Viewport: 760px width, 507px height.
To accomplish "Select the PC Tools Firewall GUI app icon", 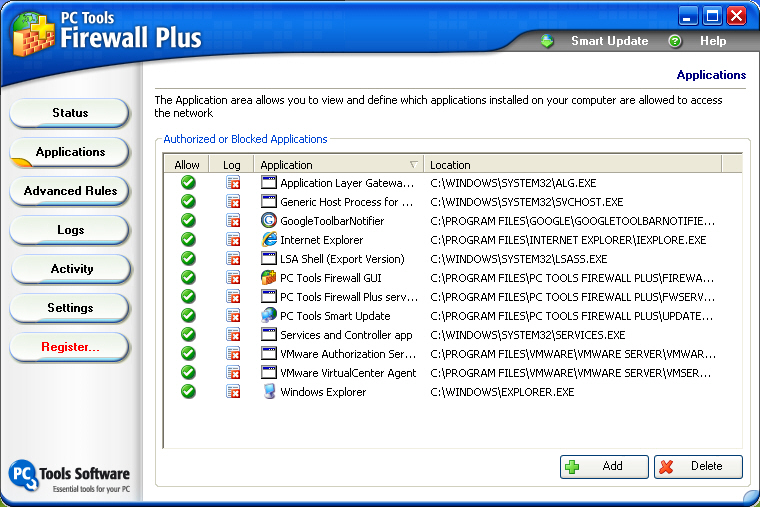I will pyautogui.click(x=269, y=278).
